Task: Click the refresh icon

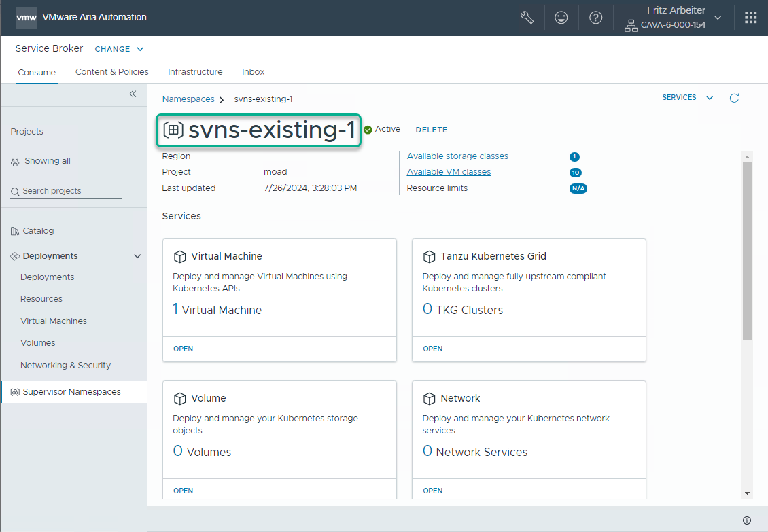Action: pyautogui.click(x=734, y=98)
